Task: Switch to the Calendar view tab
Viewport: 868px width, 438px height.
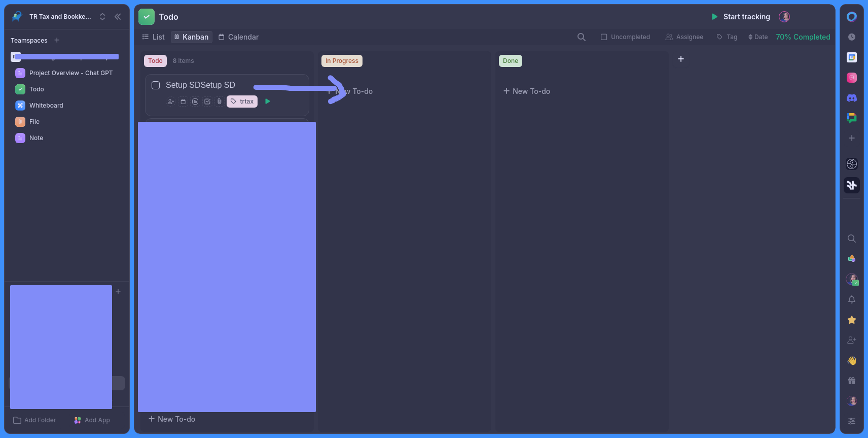Action: (238, 37)
